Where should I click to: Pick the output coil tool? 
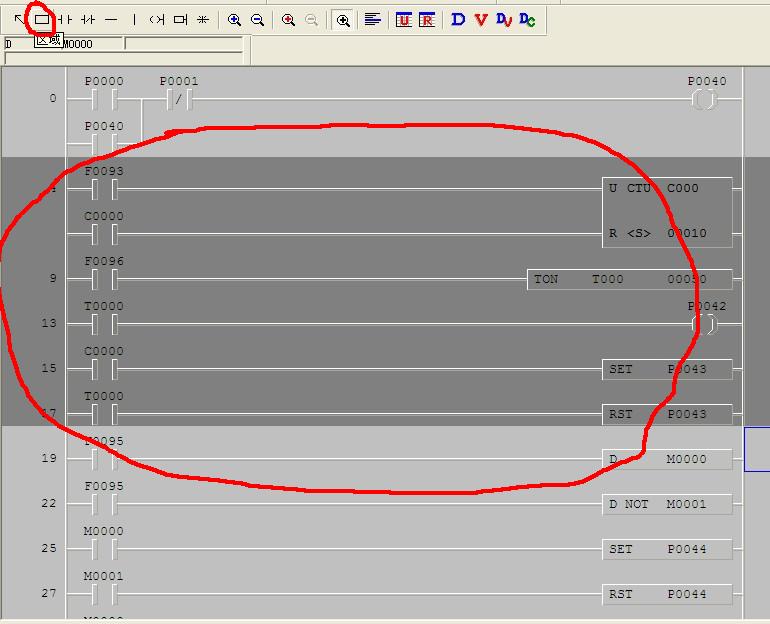click(157, 19)
